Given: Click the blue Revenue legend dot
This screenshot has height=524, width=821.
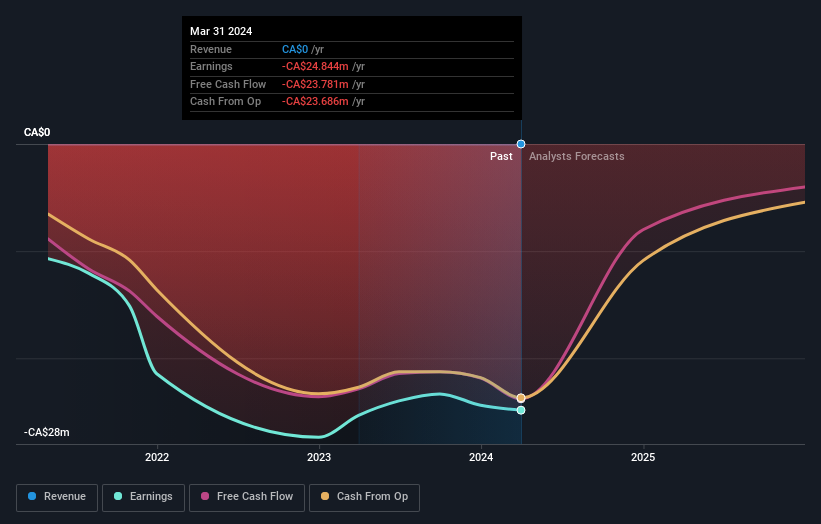Looking at the screenshot, I should [x=32, y=496].
